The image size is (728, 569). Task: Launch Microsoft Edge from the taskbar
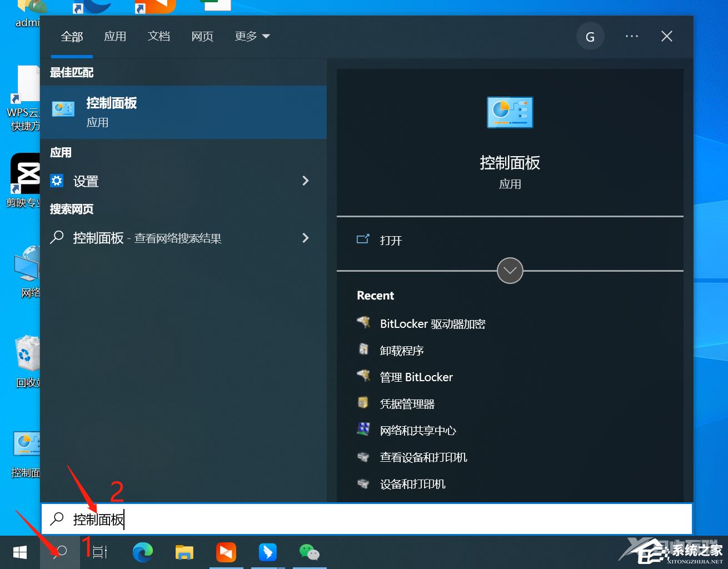(143, 552)
